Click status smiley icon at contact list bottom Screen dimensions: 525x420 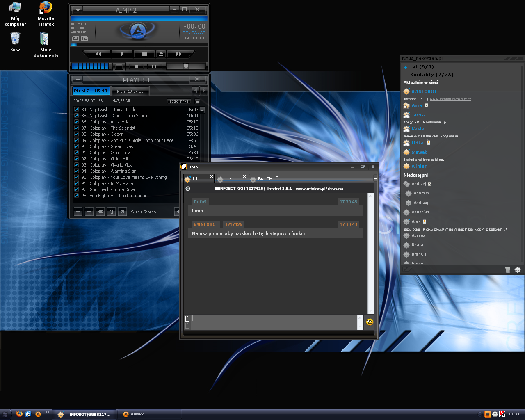518,269
